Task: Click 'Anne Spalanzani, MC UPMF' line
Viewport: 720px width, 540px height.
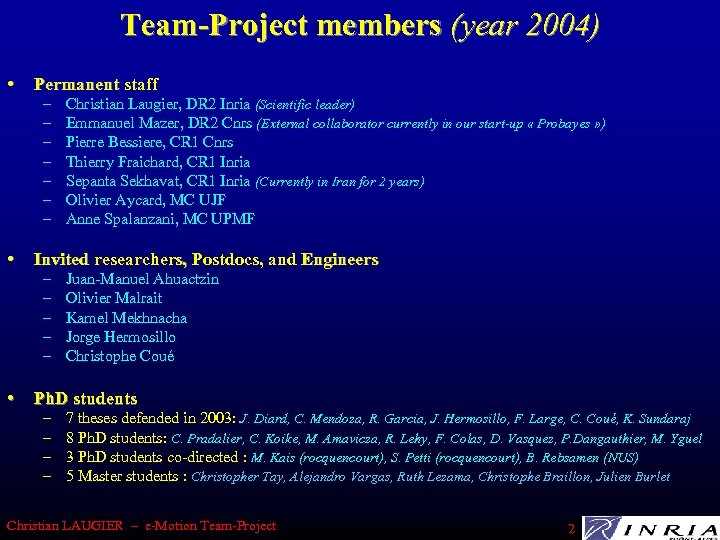Action: pyautogui.click(x=160, y=219)
